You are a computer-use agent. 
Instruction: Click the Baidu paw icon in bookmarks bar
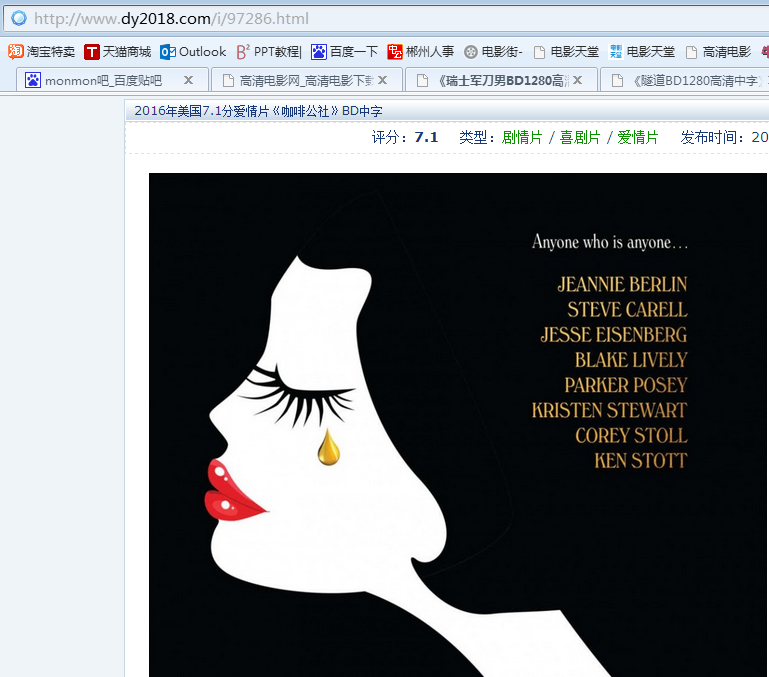pos(318,52)
